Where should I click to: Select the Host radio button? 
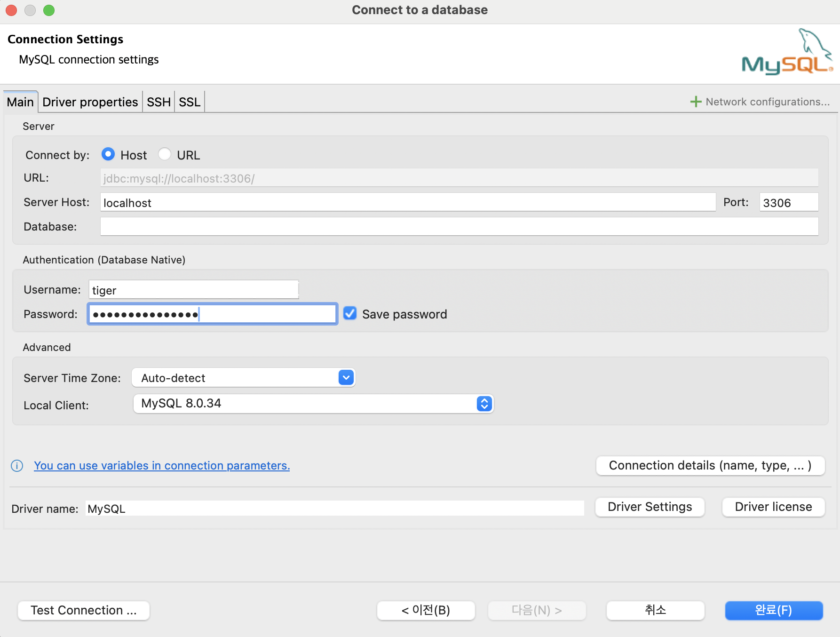(108, 154)
